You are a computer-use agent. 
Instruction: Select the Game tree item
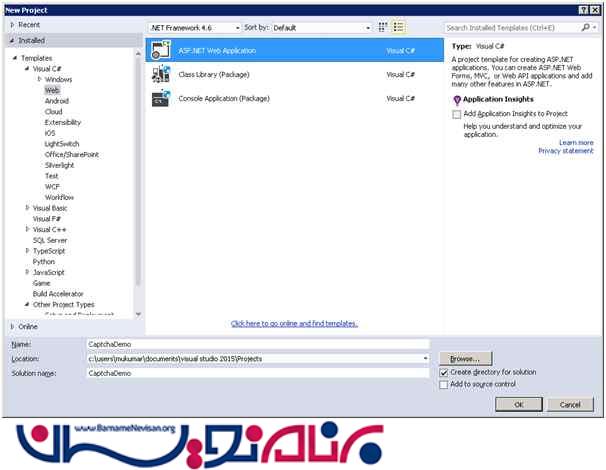pos(41,283)
